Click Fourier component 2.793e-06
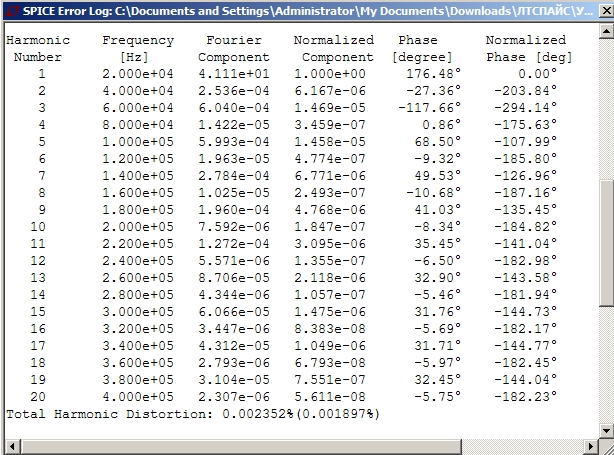Image resolution: width=614 pixels, height=455 pixels. (x=234, y=363)
